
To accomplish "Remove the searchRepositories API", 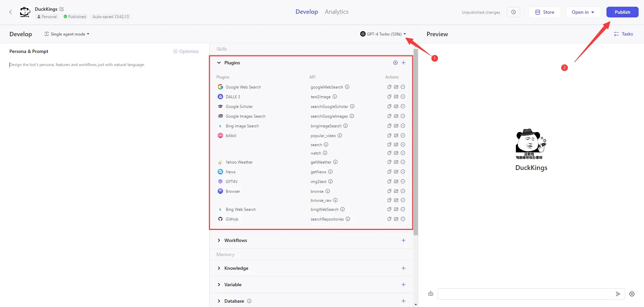I will tap(403, 219).
